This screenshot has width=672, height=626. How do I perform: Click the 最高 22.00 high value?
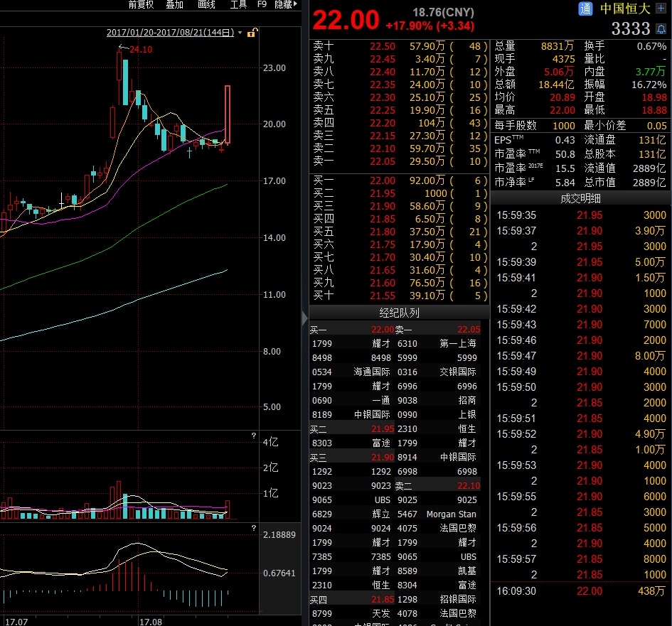[x=562, y=110]
